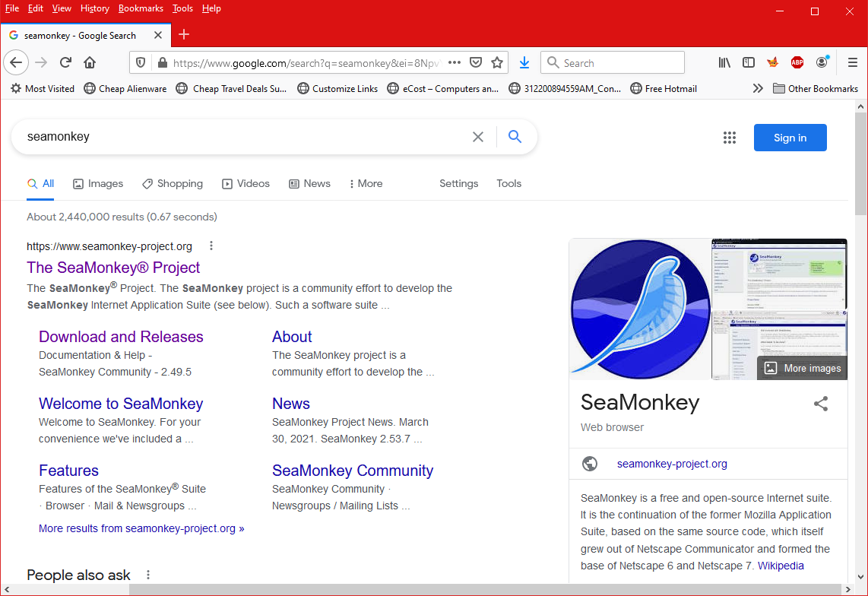Viewport: 868px width, 596px height.
Task: Open Welcome to SeaMonkey sitelink
Action: (x=121, y=404)
